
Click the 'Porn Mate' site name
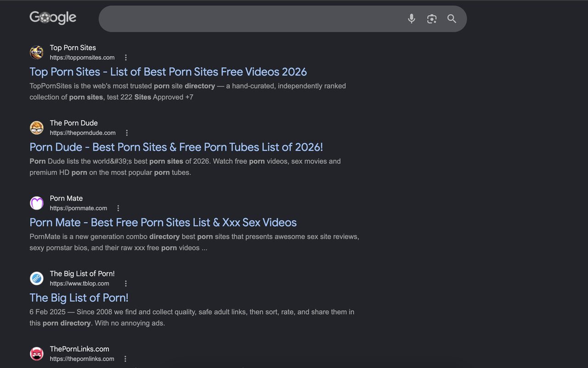[66, 198]
